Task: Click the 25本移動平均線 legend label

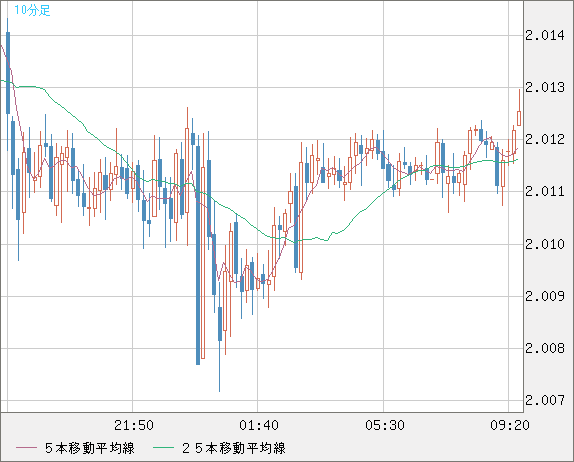Action: coord(234,448)
